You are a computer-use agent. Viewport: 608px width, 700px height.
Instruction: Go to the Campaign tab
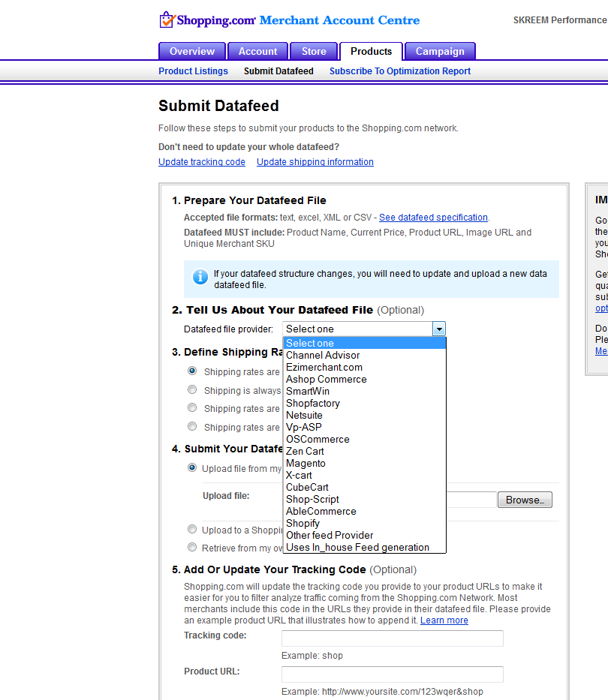point(440,51)
